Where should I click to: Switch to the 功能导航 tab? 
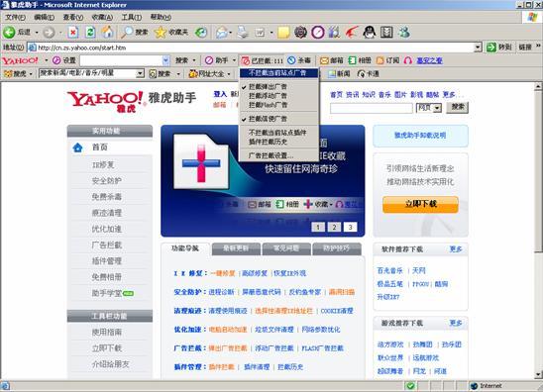185,248
